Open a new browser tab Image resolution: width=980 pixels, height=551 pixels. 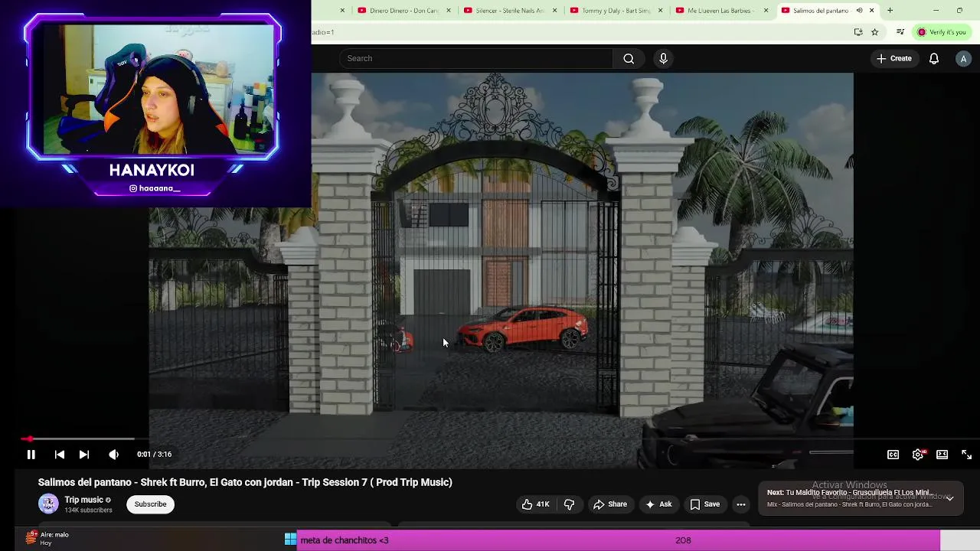(x=890, y=11)
